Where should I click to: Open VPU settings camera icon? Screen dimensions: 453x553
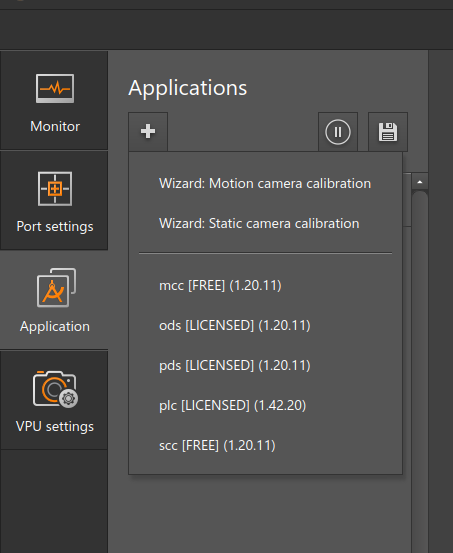pyautogui.click(x=55, y=389)
